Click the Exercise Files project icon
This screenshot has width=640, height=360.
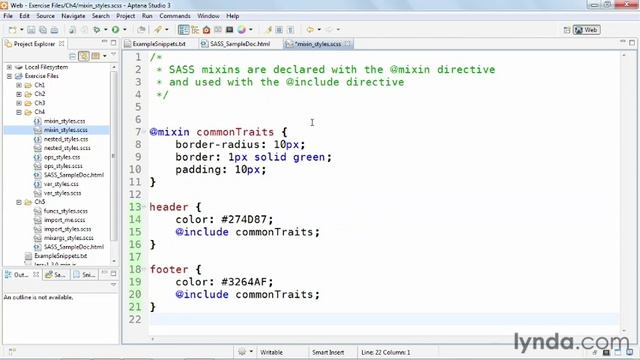pos(19,76)
